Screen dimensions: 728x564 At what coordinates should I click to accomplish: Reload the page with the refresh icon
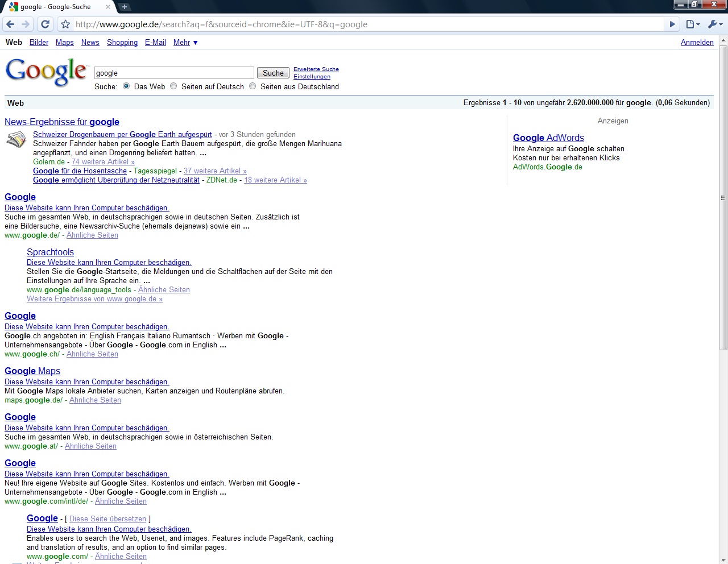[x=45, y=24]
